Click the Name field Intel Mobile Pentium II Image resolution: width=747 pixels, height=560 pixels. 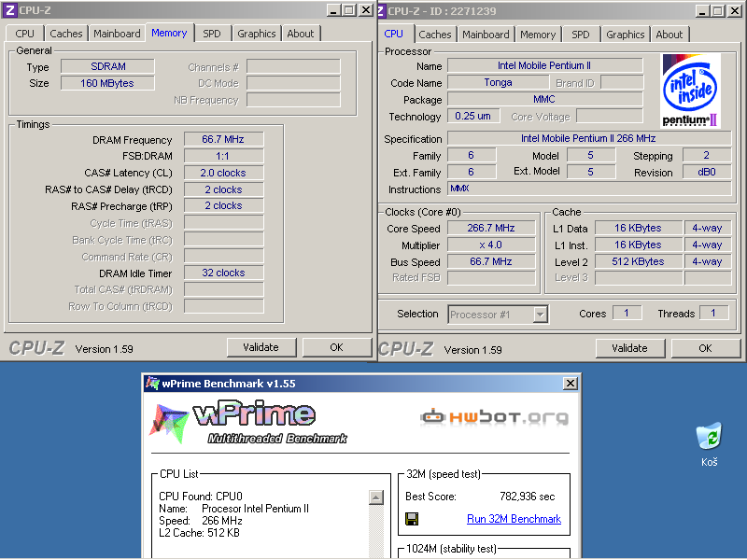(545, 65)
